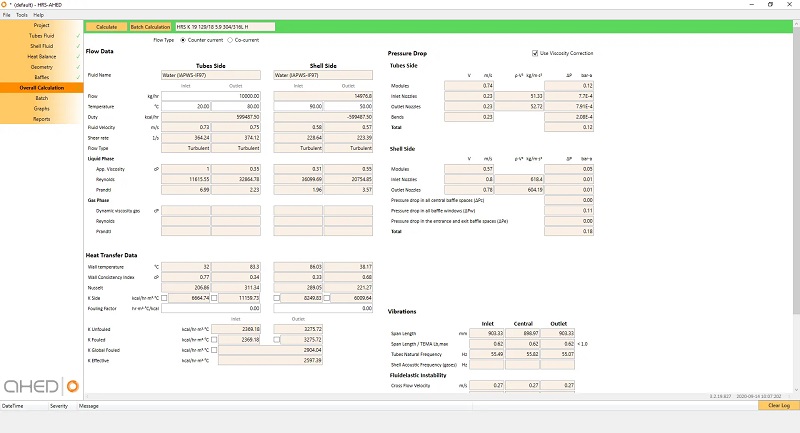Select Counter current flow type
The image size is (800, 433).
coord(184,40)
